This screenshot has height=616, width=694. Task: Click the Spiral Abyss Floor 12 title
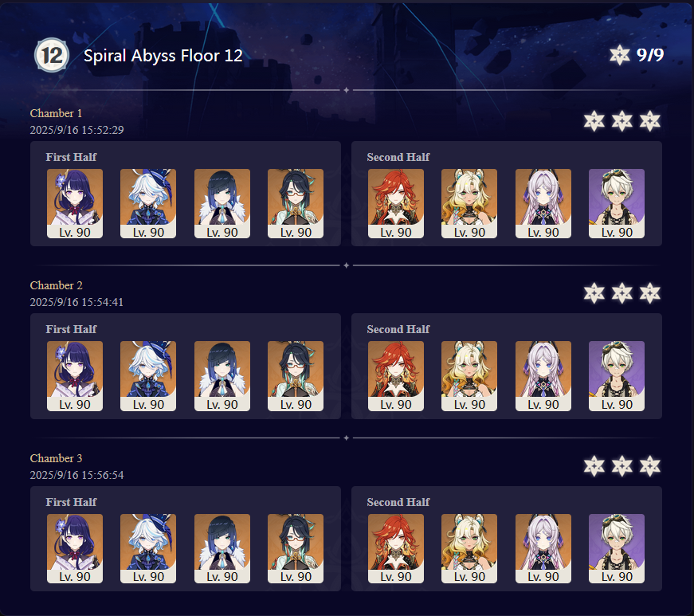point(163,56)
